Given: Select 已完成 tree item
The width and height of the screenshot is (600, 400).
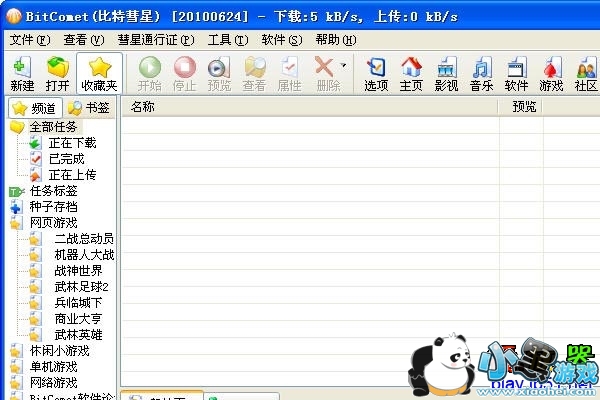Looking at the screenshot, I should (x=67, y=159).
